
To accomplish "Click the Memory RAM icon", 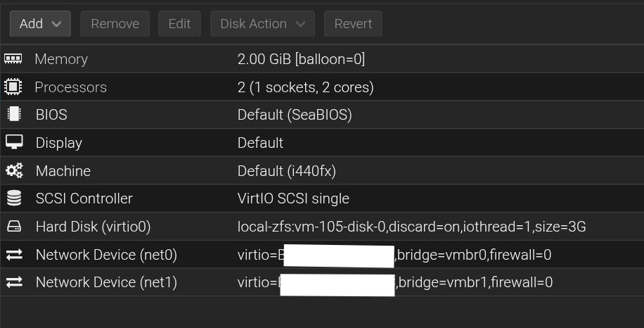I will [13, 59].
